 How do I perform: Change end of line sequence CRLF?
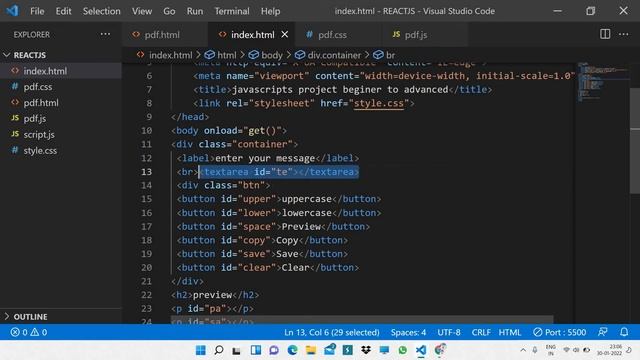(x=481, y=332)
